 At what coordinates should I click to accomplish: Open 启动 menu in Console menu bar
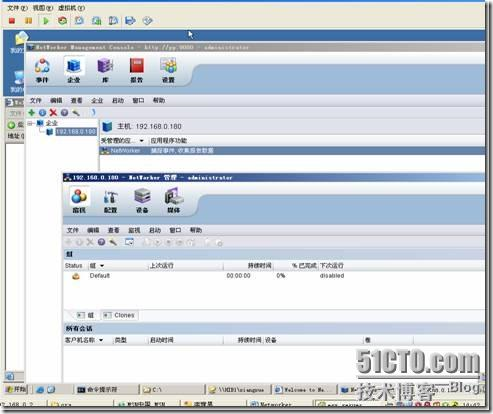click(118, 100)
